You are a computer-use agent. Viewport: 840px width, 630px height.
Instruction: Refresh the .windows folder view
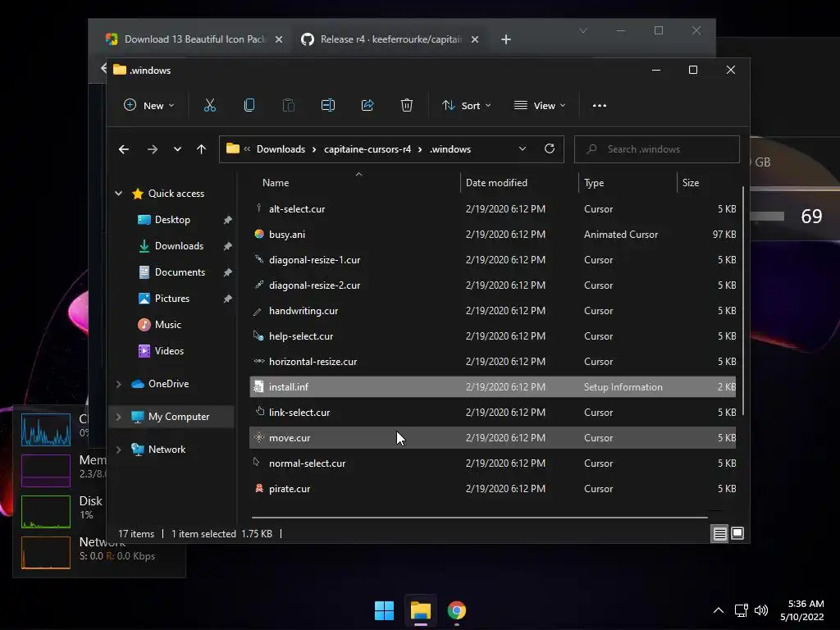pos(550,149)
